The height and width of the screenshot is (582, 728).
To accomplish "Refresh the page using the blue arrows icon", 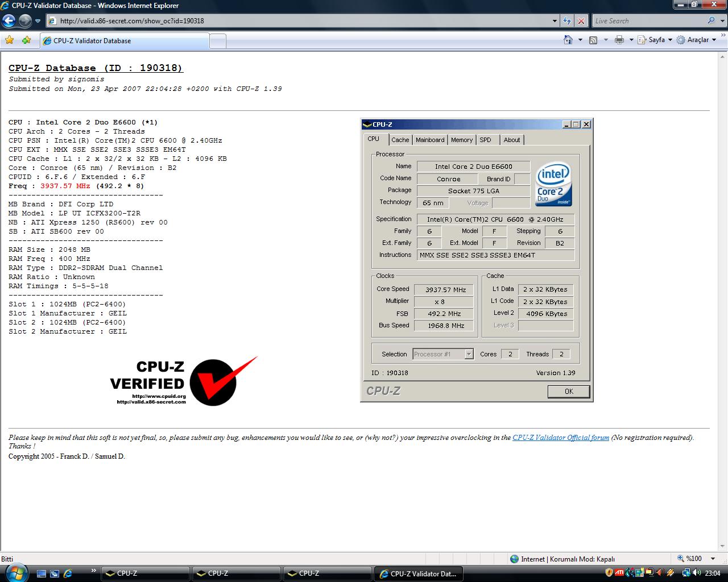I will [567, 21].
